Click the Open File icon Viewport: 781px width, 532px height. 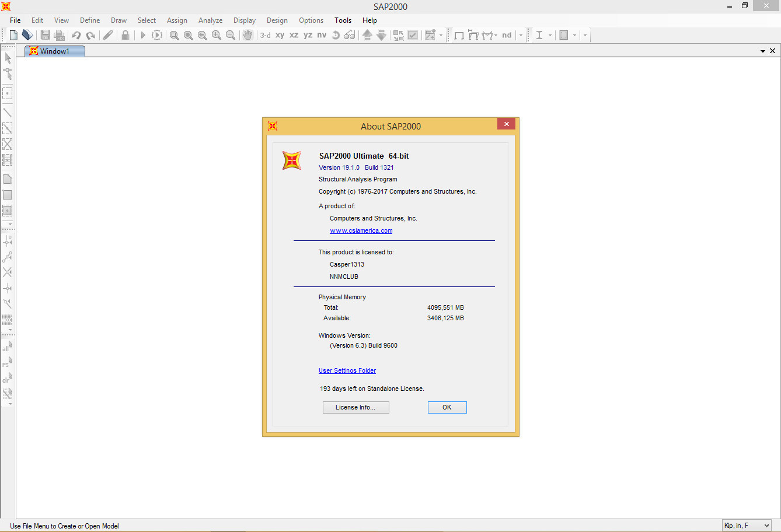(x=27, y=35)
